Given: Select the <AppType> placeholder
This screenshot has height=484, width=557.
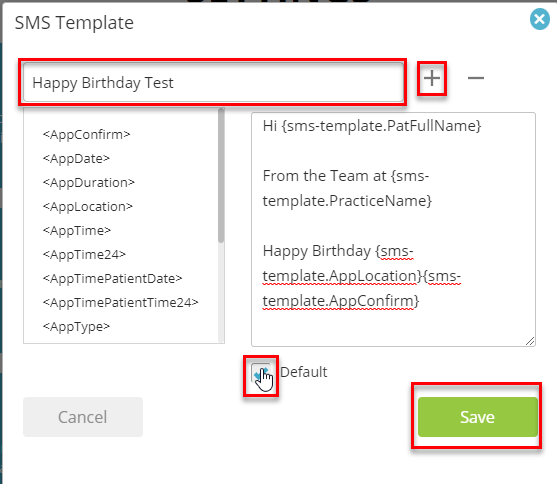Looking at the screenshot, I should tap(76, 326).
